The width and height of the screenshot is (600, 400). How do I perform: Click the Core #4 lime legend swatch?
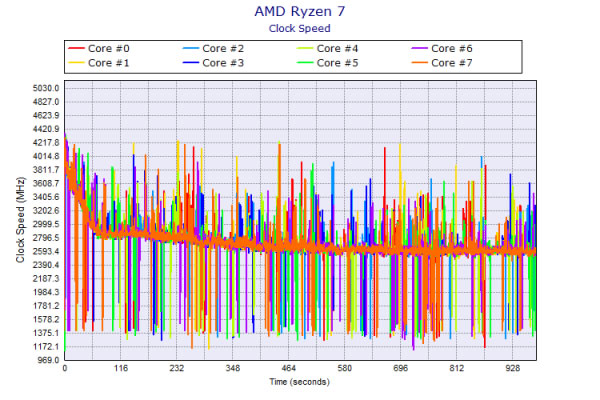tap(305, 49)
